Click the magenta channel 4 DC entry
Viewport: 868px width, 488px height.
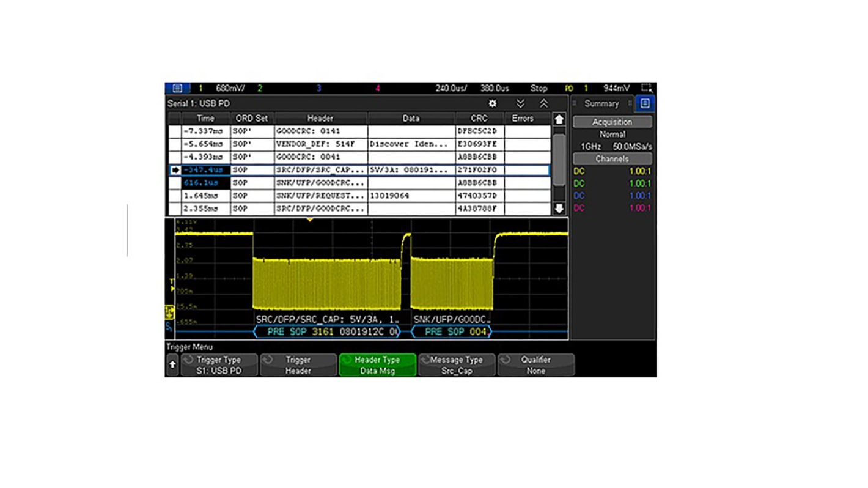[x=612, y=208]
